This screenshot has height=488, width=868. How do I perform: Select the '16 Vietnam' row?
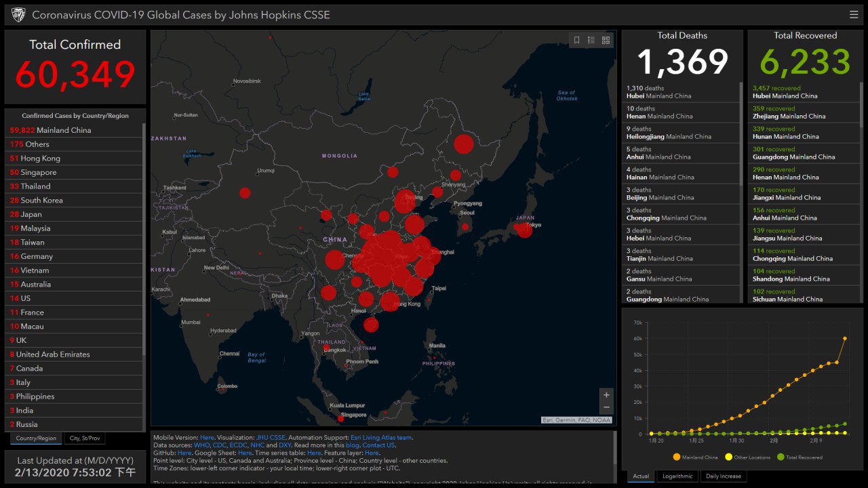tap(75, 270)
